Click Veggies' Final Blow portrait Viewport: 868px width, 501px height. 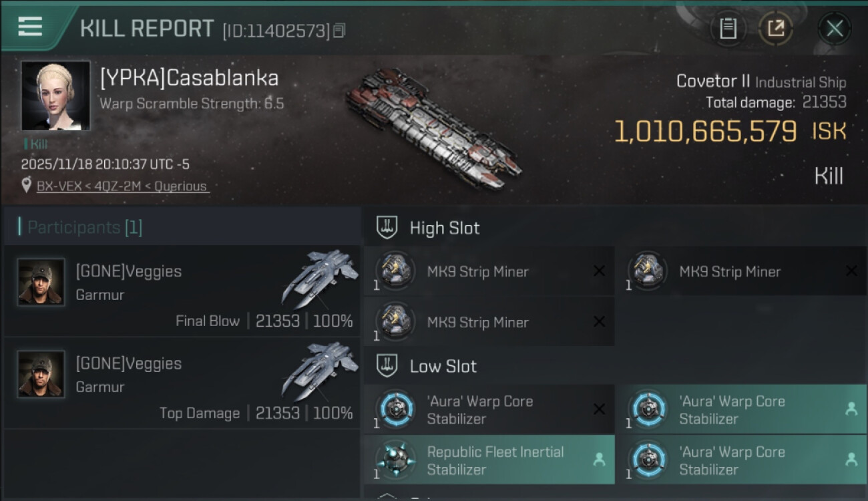(41, 282)
